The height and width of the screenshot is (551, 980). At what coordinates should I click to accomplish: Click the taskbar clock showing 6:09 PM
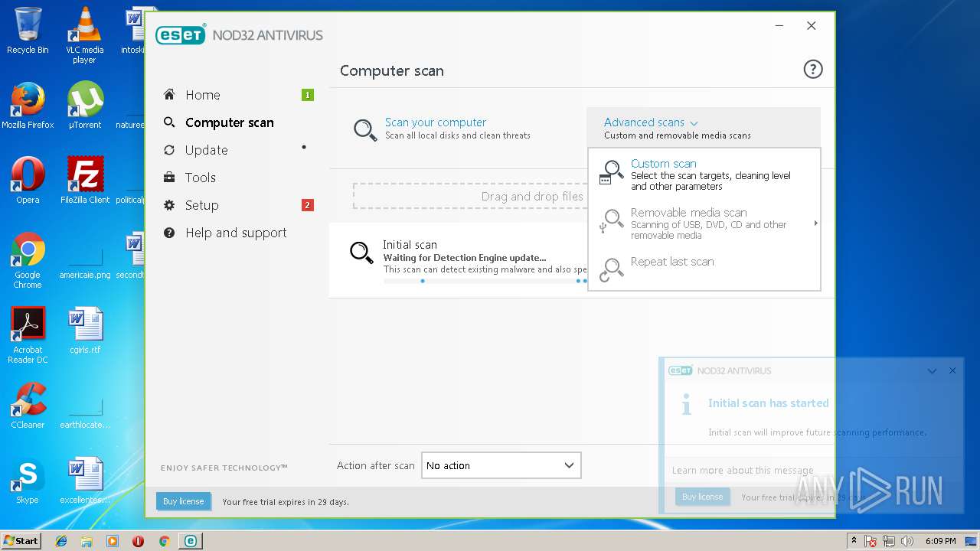click(940, 541)
